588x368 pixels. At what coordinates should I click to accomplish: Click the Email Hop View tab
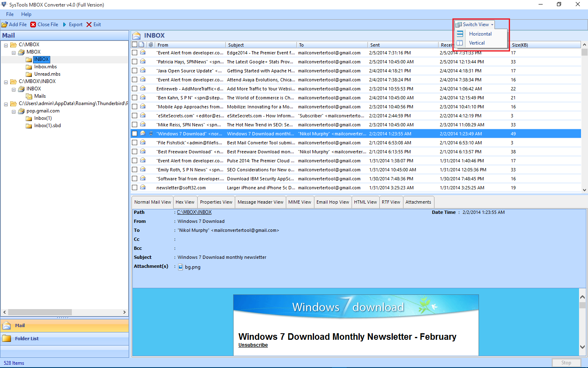pos(333,202)
